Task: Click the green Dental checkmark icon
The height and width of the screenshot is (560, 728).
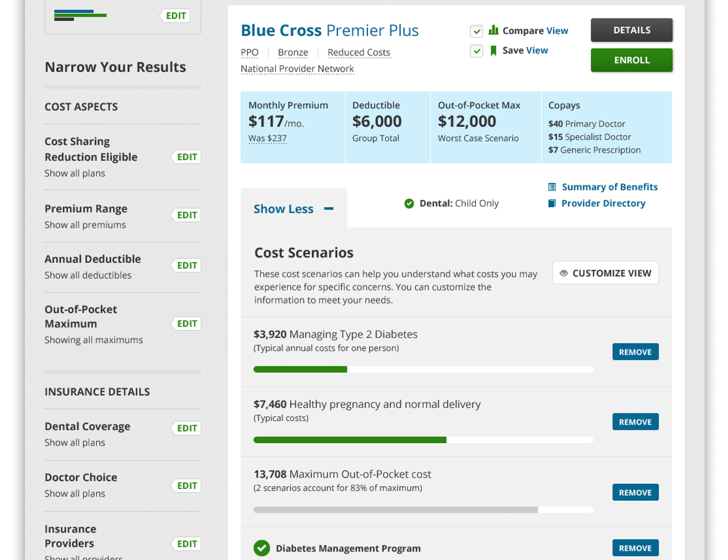Action: 409,204
